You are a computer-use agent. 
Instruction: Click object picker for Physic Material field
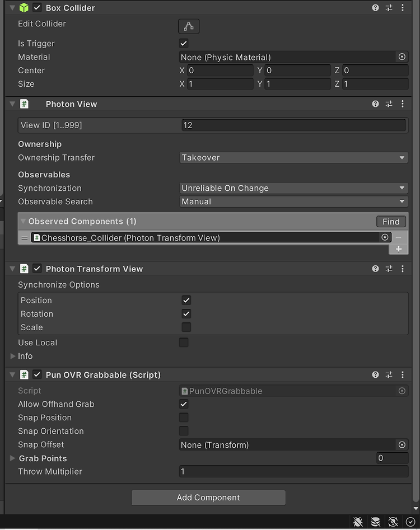(x=402, y=57)
